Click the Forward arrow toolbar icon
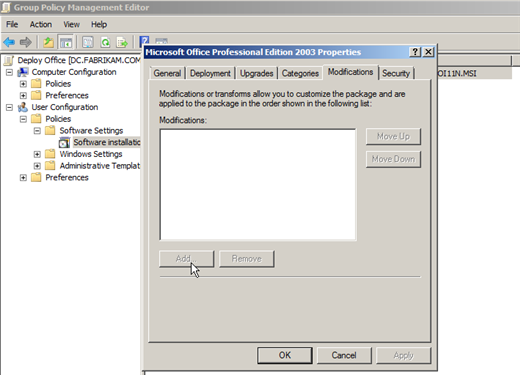520x375 pixels. (x=26, y=42)
